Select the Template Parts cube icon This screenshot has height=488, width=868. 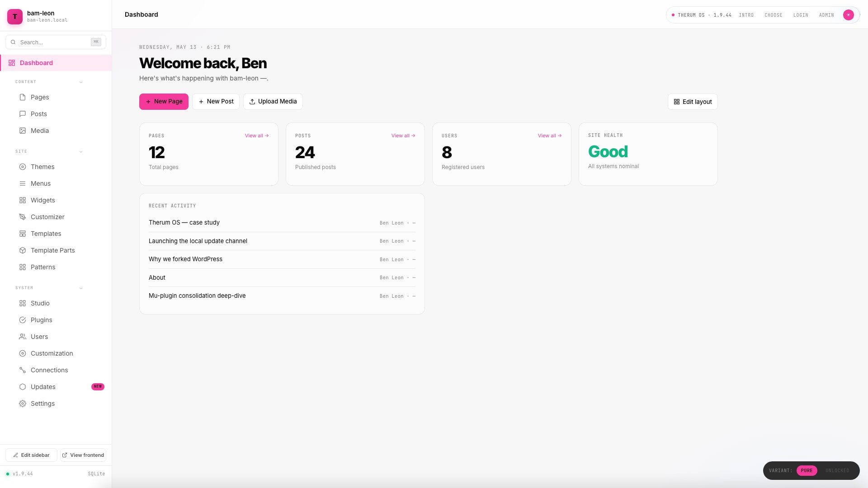tap(23, 250)
